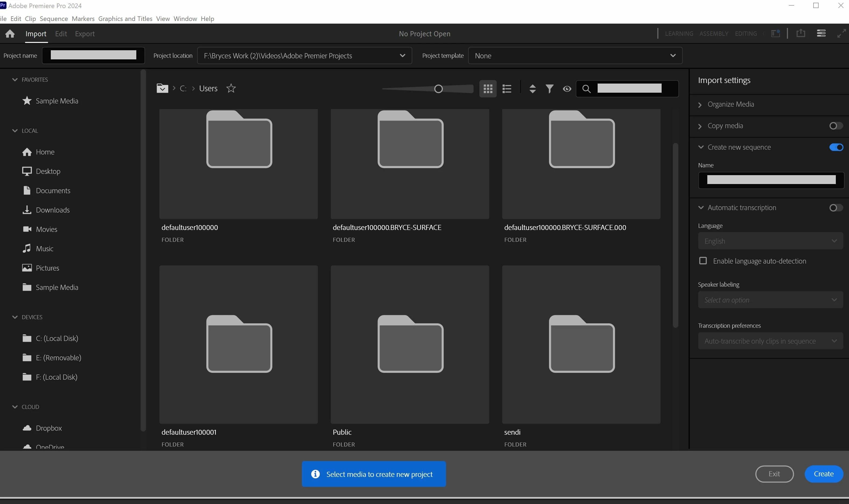Screen dimensions: 849x504
Task: Click the Home icon in header
Action: [x=10, y=34]
